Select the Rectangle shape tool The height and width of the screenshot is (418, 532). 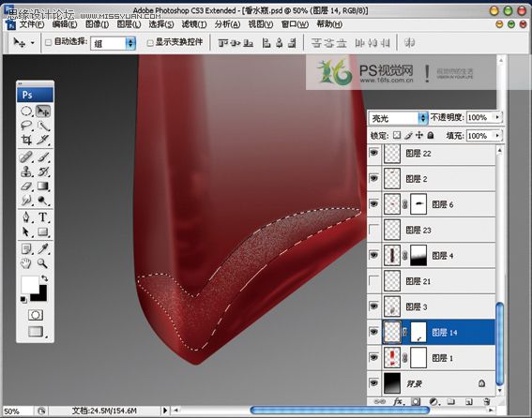[43, 231]
